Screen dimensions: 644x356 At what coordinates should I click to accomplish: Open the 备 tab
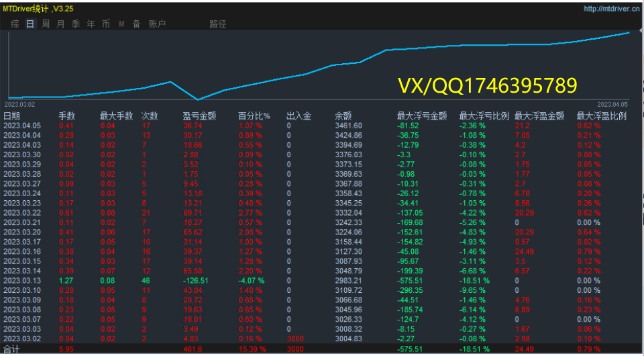(x=136, y=24)
